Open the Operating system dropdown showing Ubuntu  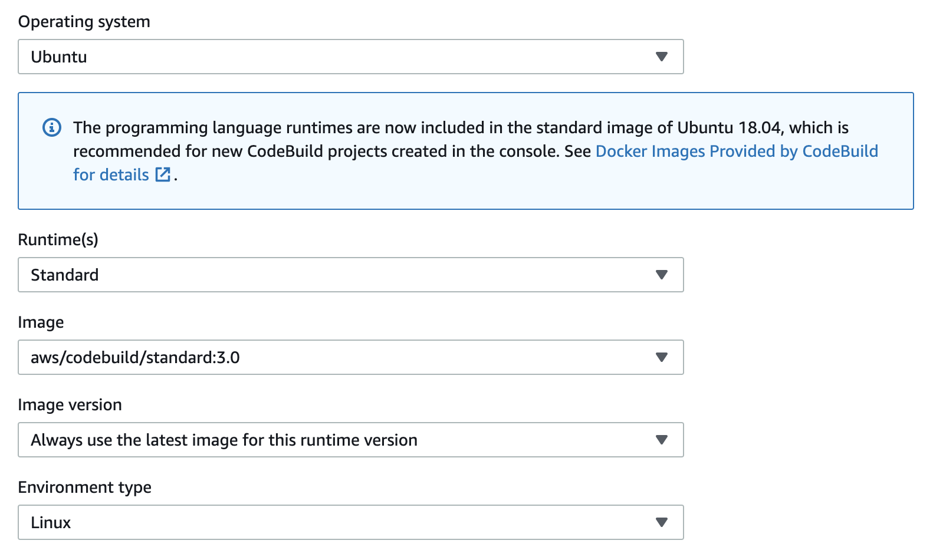pos(351,57)
